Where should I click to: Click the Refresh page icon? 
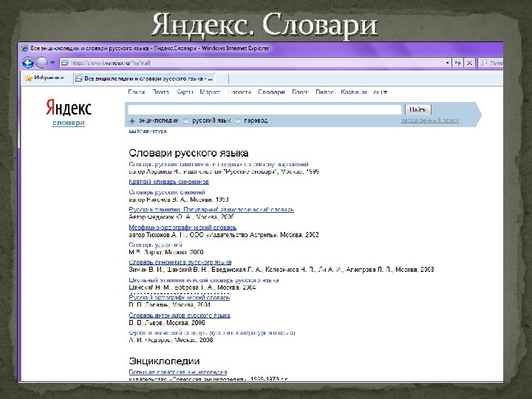coord(458,63)
